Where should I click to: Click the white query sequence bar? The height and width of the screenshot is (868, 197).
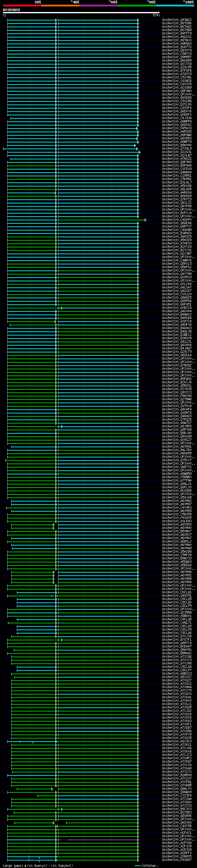81,12
